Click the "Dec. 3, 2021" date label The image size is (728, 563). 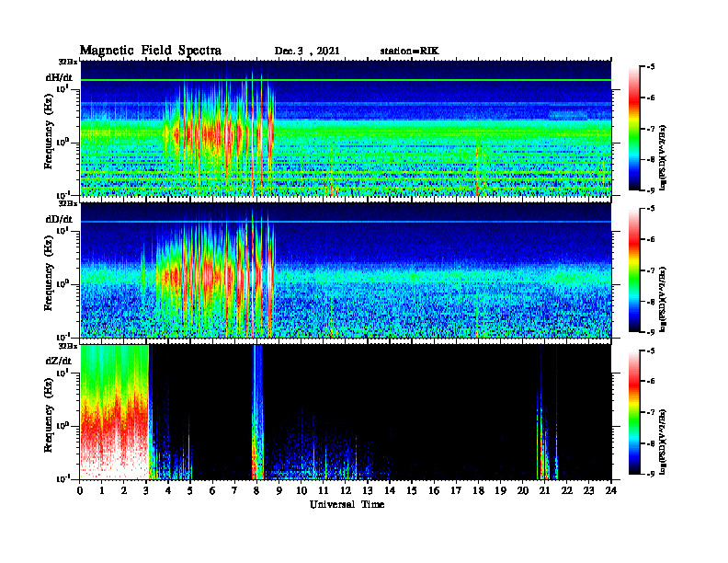(307, 52)
